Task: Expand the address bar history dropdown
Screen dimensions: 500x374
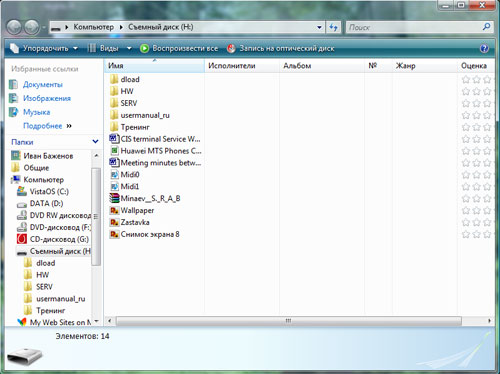Action: [319, 27]
